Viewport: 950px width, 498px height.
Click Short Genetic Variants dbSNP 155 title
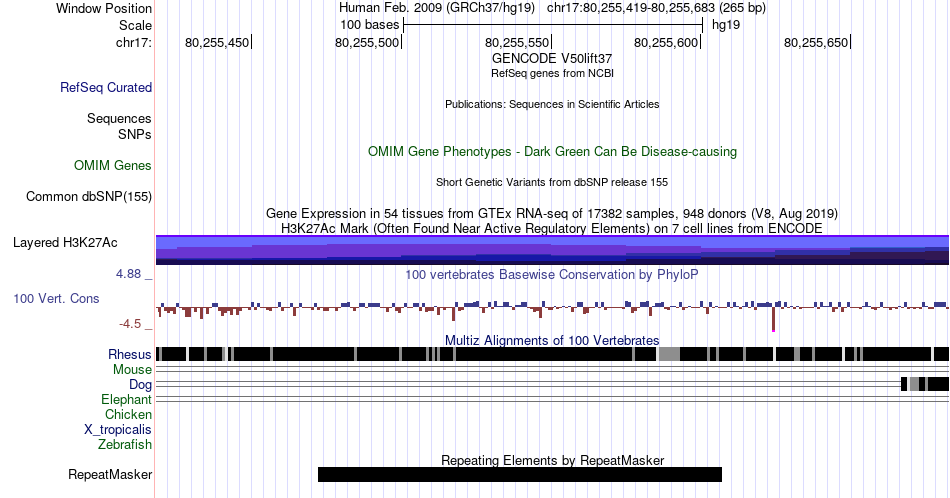tap(552, 182)
